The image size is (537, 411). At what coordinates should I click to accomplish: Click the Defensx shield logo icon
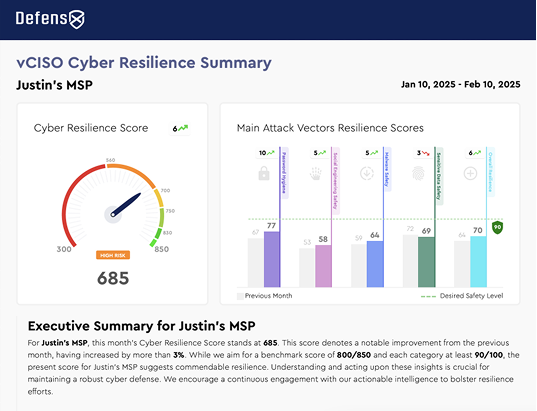pos(77,19)
